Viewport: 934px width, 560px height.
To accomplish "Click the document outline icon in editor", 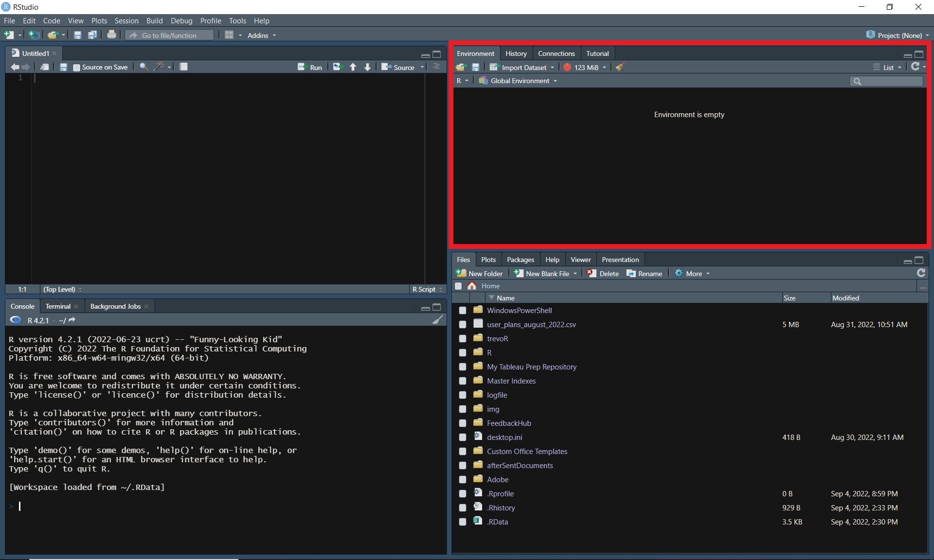I will (x=436, y=67).
